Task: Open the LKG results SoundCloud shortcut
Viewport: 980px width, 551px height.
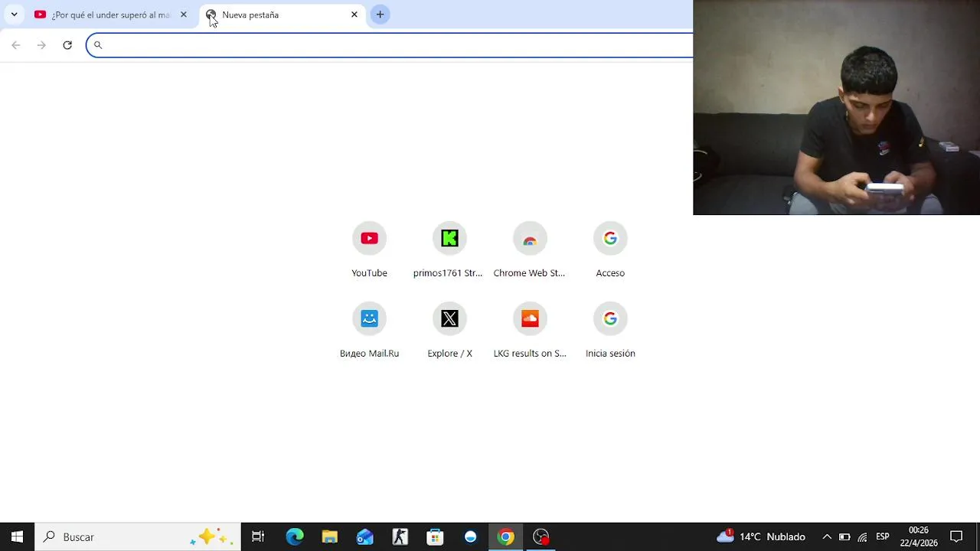Action: coord(530,331)
